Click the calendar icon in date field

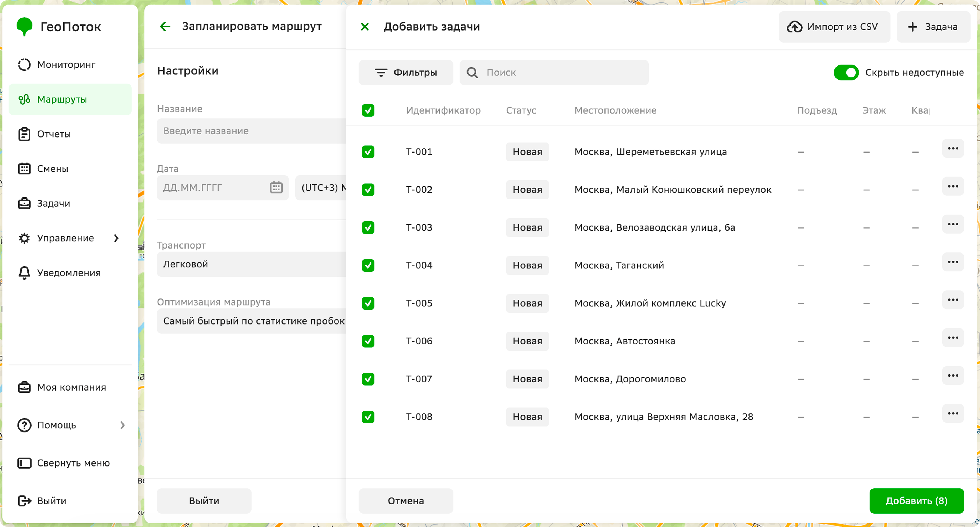coord(276,187)
